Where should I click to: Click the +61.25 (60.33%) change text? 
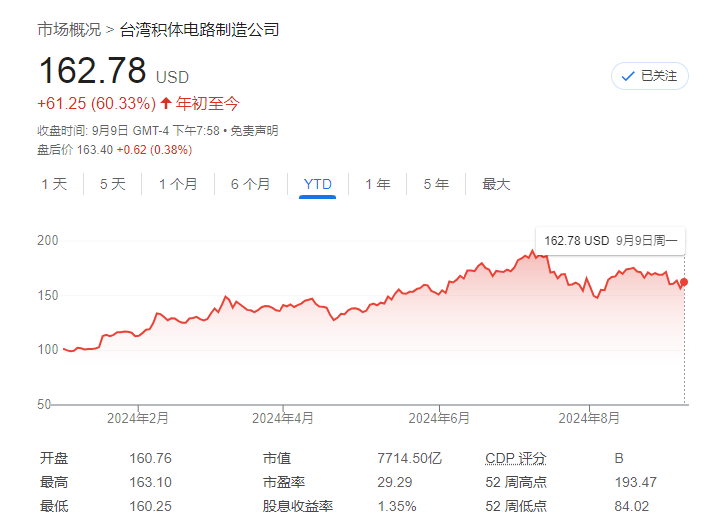[x=97, y=103]
